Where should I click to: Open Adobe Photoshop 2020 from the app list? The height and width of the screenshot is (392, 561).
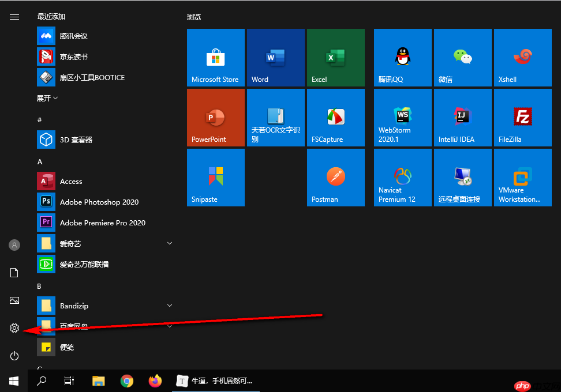[99, 202]
